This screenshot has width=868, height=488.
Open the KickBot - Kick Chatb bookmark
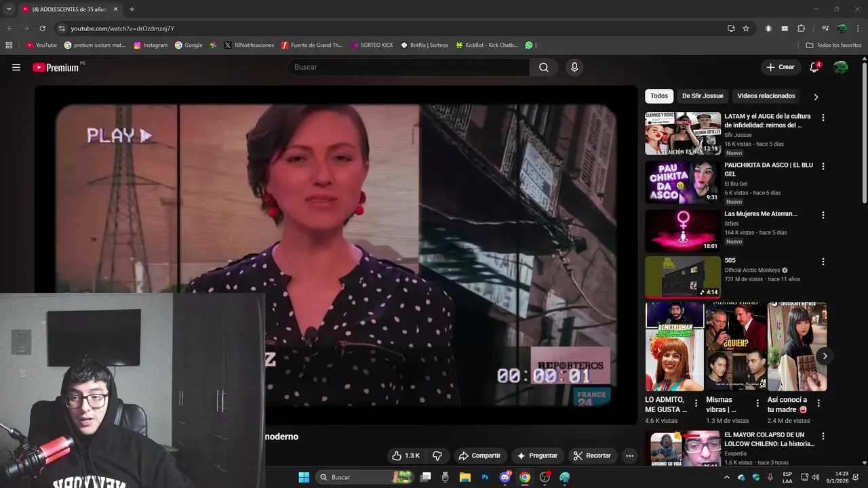487,45
